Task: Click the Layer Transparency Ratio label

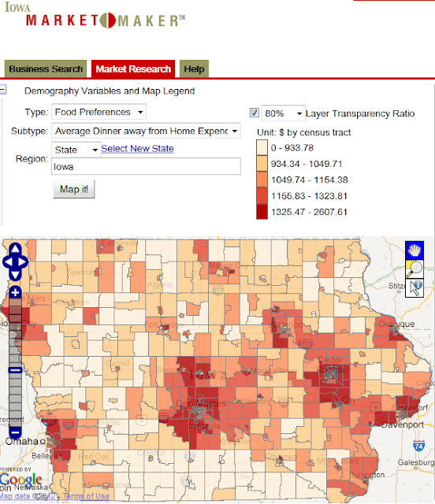Action: pyautogui.click(x=360, y=113)
